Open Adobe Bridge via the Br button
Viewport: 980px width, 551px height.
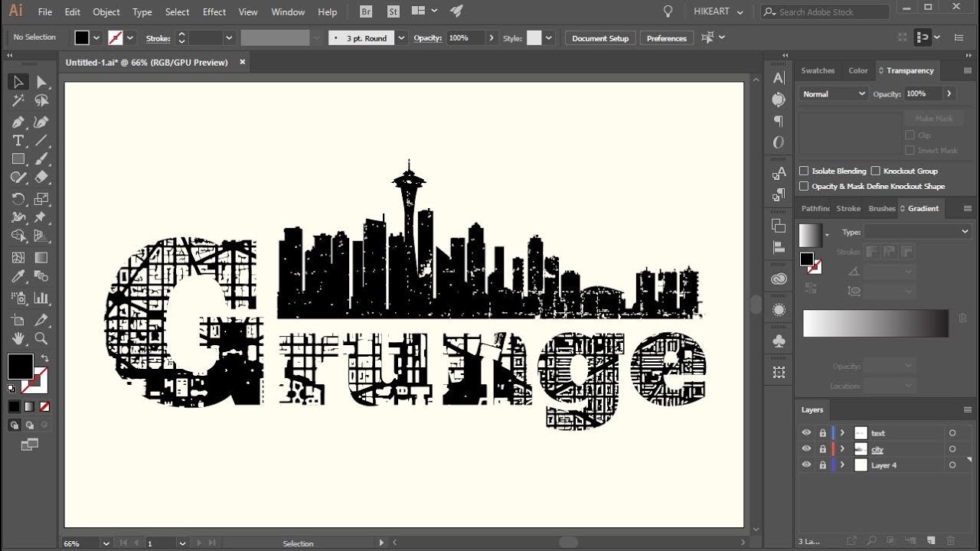point(366,11)
